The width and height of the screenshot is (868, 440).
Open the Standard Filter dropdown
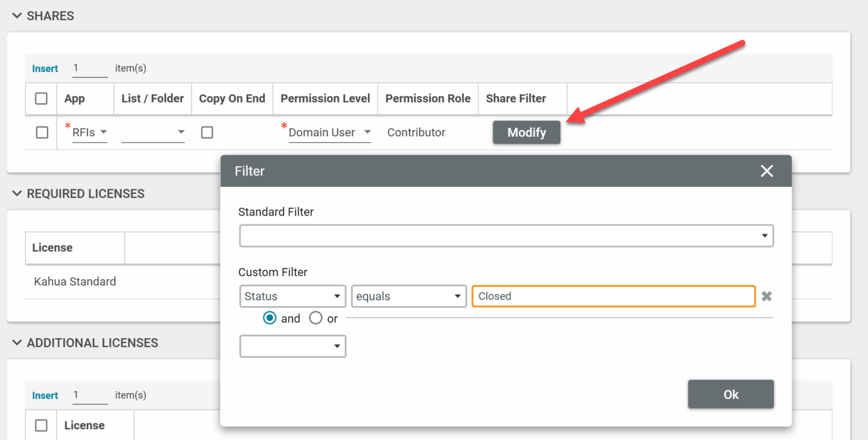click(506, 236)
